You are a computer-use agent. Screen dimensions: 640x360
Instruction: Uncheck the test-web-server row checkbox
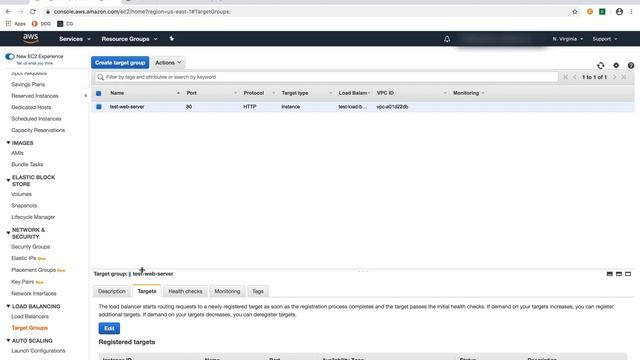(x=98, y=107)
